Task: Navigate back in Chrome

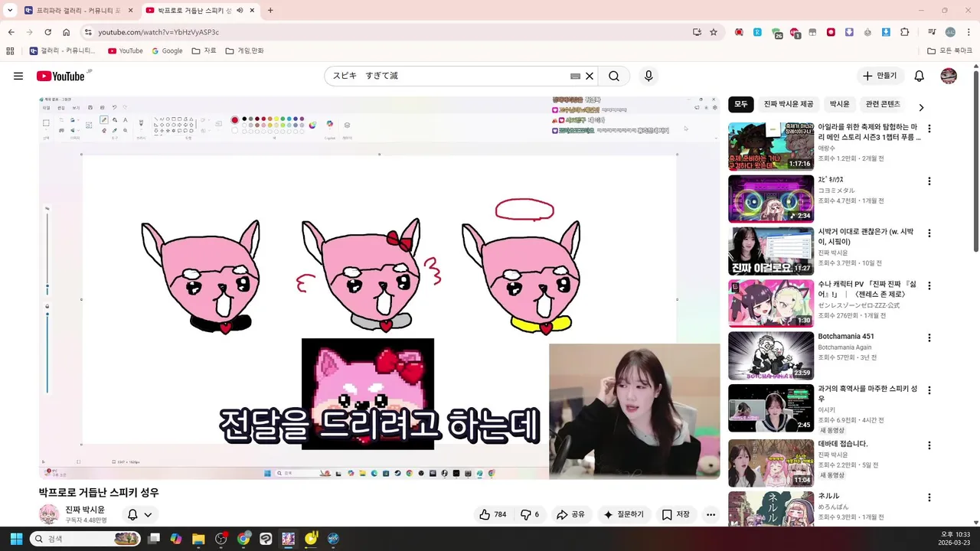Action: coord(11,32)
